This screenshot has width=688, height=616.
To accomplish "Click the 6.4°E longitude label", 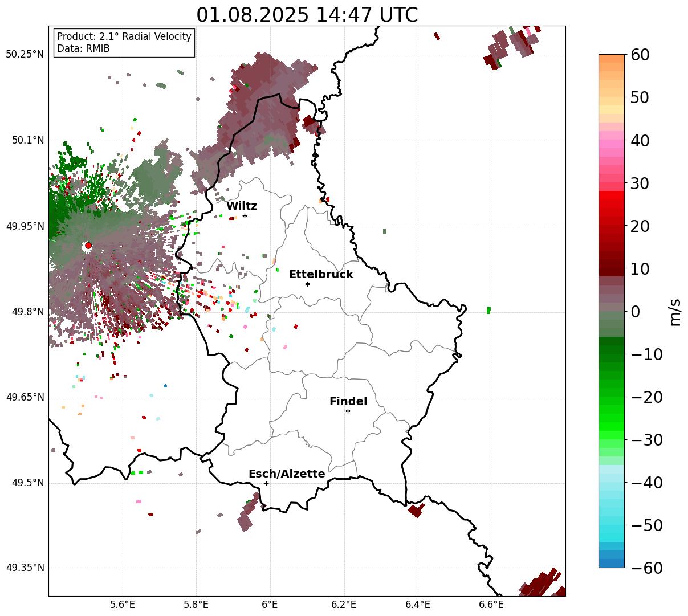I will click(x=418, y=605).
